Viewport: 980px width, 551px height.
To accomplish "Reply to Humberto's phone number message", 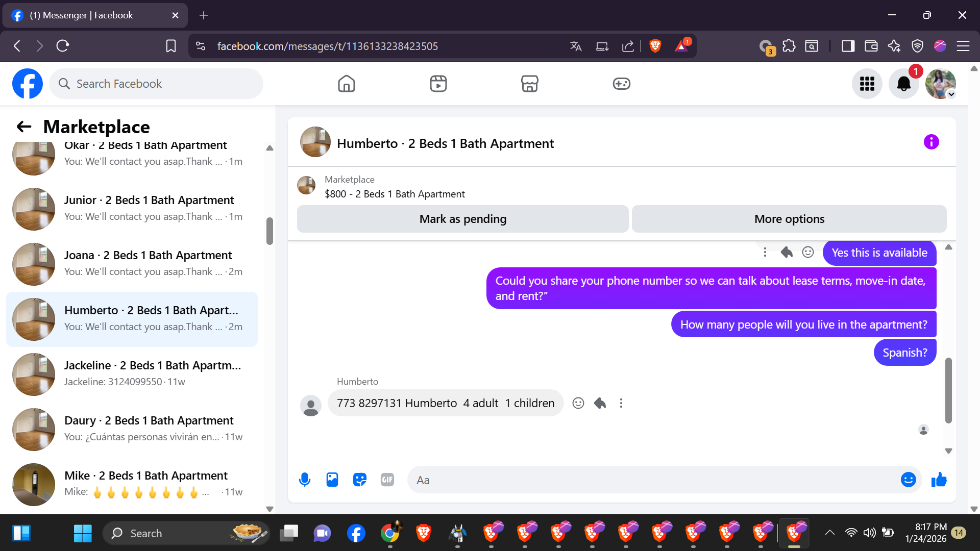I will pyautogui.click(x=600, y=403).
